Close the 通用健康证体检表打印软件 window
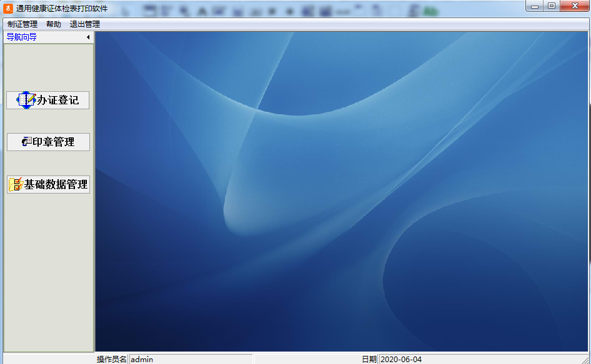591x364 pixels. [x=575, y=6]
